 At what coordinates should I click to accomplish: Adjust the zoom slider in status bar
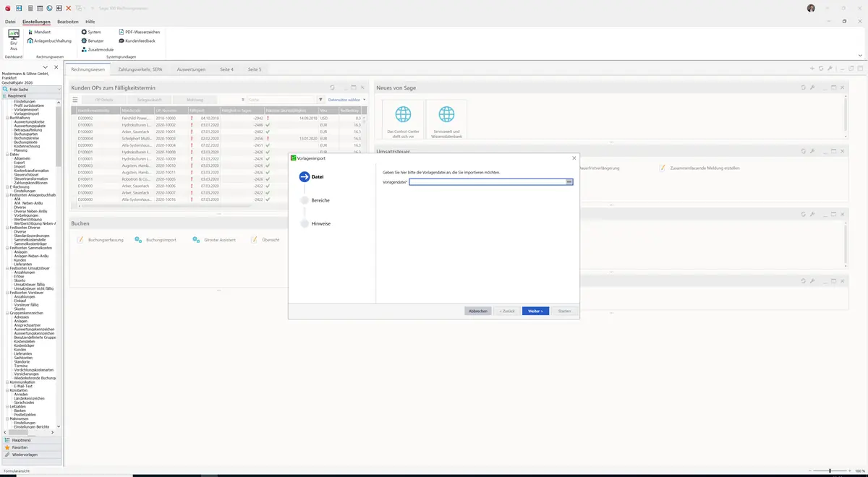(x=830, y=470)
